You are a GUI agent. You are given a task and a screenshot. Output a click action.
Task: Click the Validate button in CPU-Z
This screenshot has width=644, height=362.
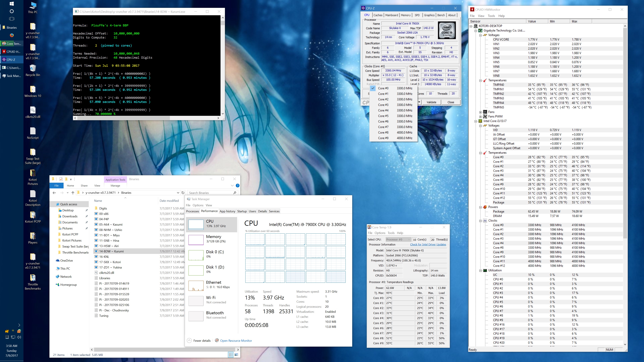click(431, 102)
